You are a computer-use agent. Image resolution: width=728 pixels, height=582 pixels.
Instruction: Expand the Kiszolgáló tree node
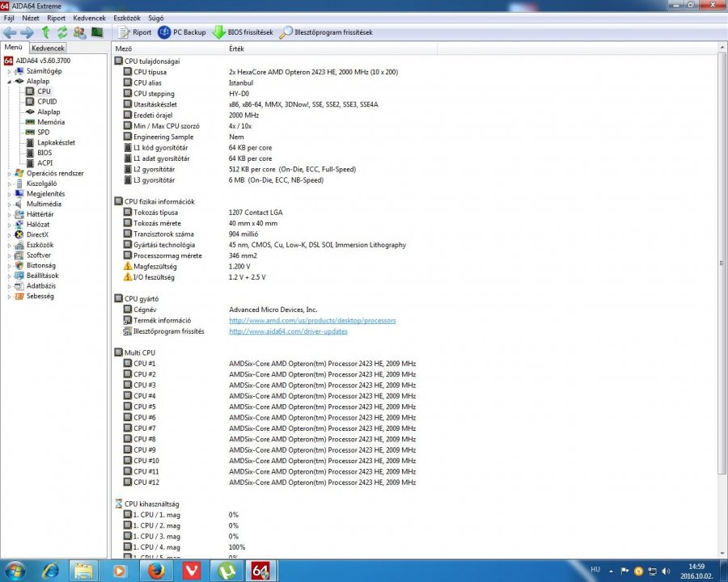pos(9,183)
